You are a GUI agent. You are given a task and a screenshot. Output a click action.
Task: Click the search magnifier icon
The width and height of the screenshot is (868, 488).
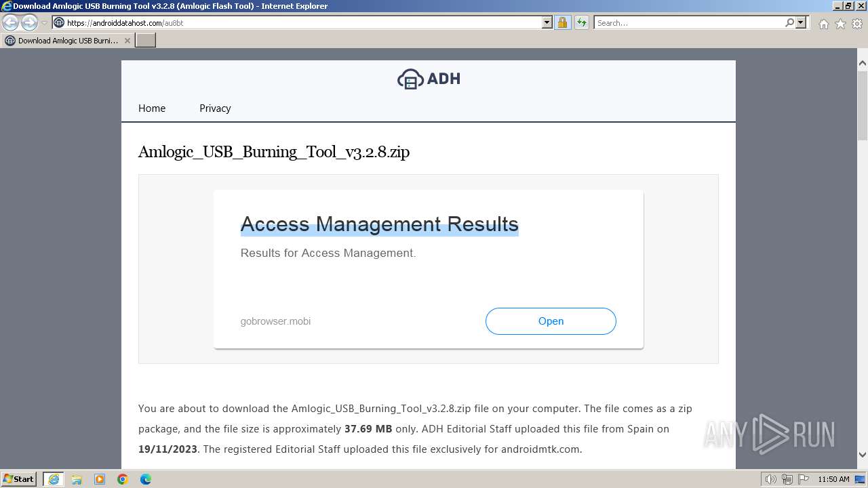[789, 22]
